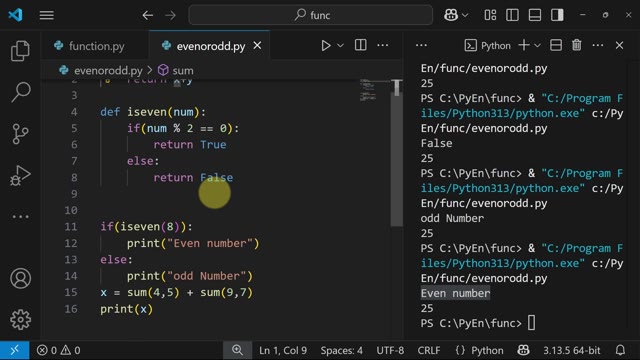
Task: Select the Python terminal label
Action: 488,45
